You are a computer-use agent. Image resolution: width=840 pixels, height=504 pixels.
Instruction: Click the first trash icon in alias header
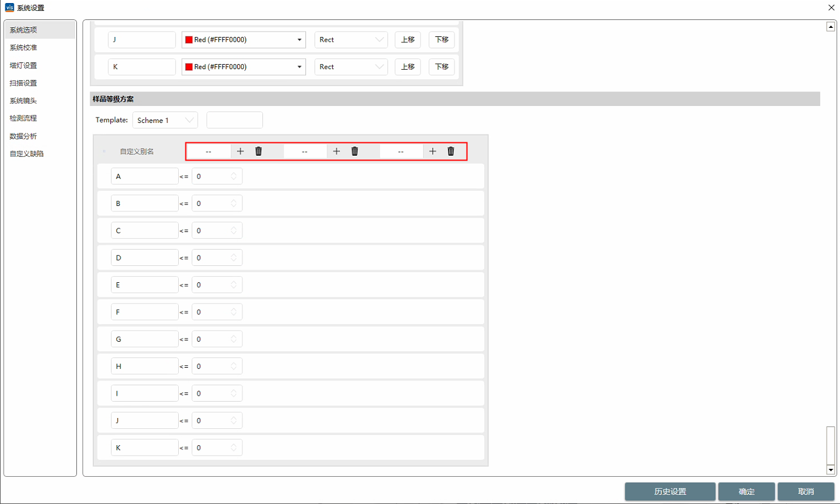pyautogui.click(x=258, y=151)
